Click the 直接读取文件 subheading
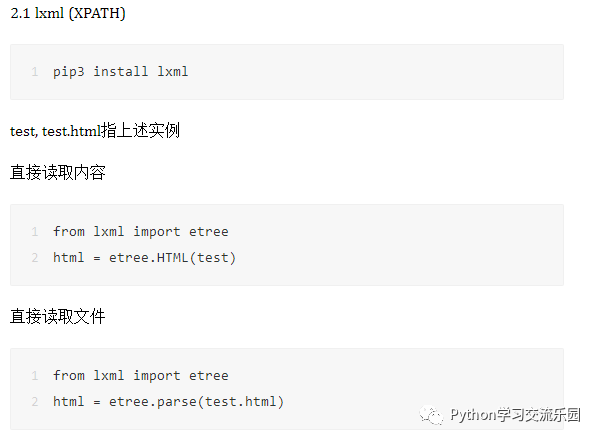Screen dimensions: 599x441 (x=58, y=316)
